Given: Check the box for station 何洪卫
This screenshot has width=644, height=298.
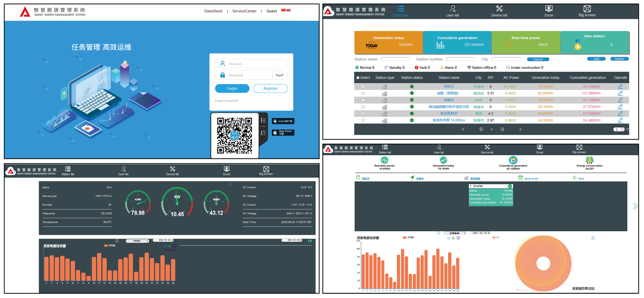Looking at the screenshot, I should click(x=363, y=87).
